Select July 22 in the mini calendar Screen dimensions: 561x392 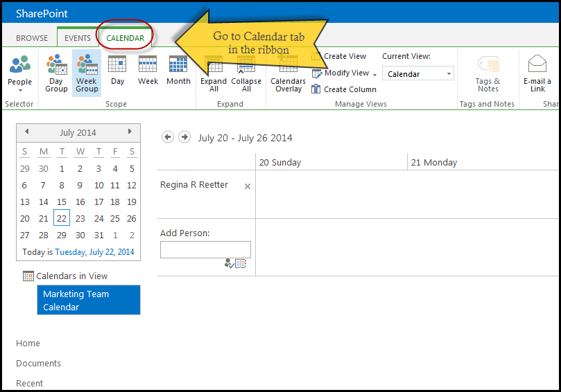[62, 218]
